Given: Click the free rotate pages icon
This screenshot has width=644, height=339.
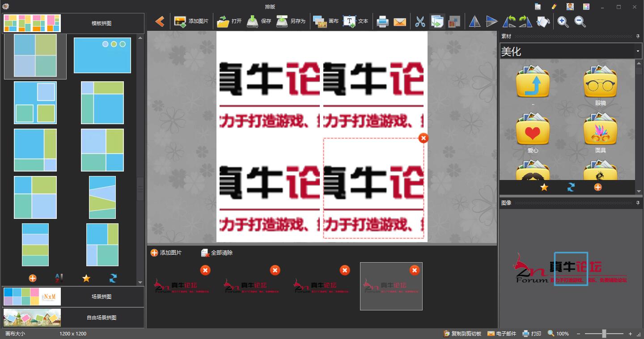Looking at the screenshot, I should pos(542,21).
